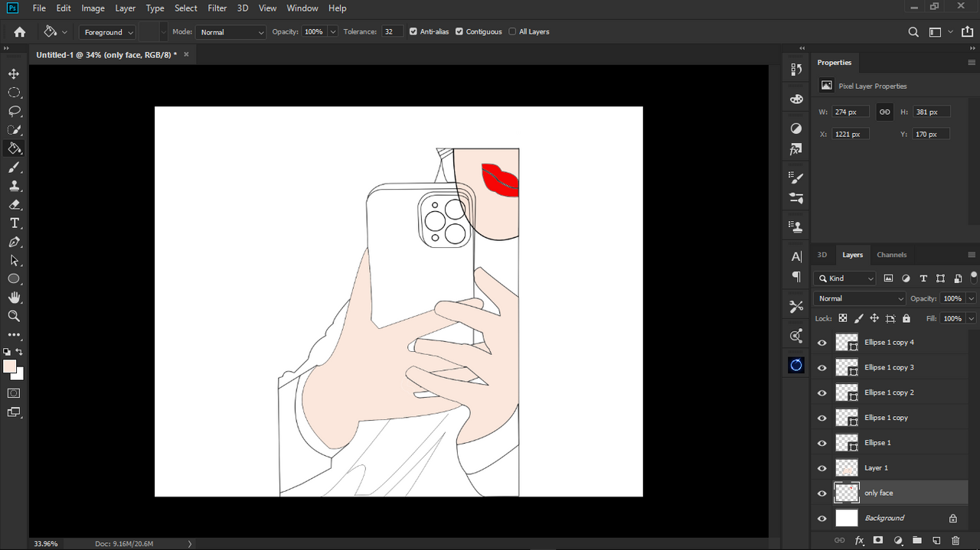The height and width of the screenshot is (550, 980).
Task: Open the layer blend mode Normal dropdown
Action: (860, 298)
